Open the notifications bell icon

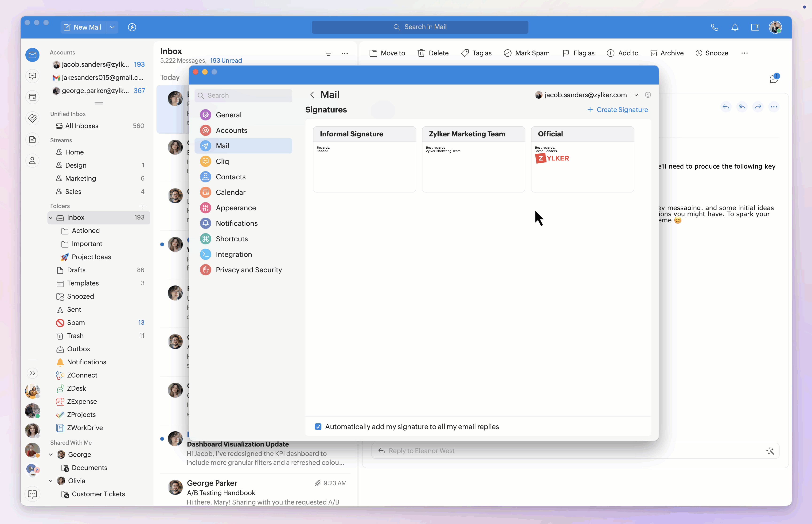(735, 27)
